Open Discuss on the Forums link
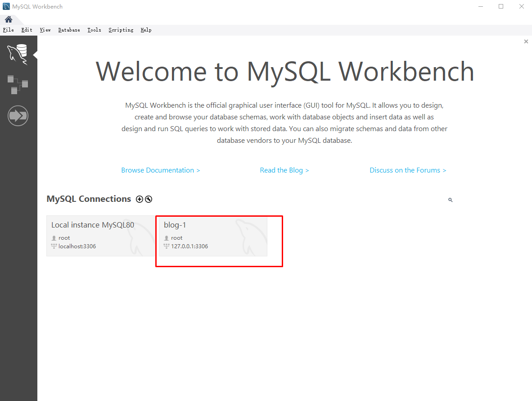532x401 pixels. 408,170
